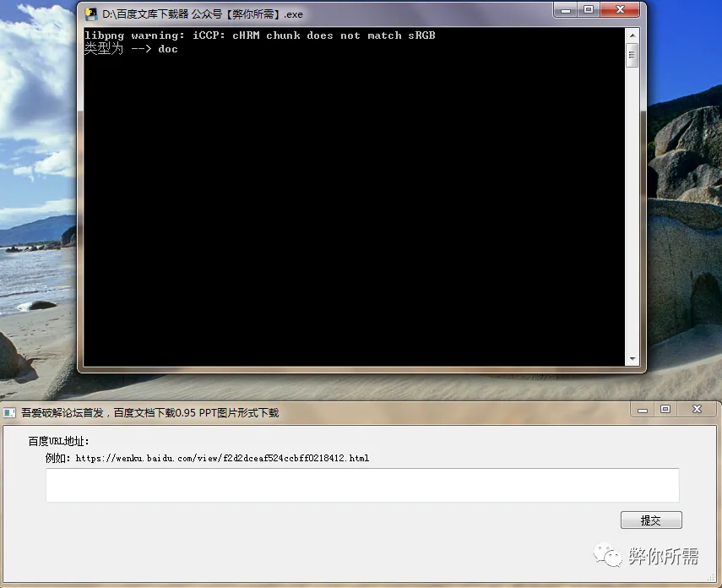Minimize the console .exe window

point(566,9)
